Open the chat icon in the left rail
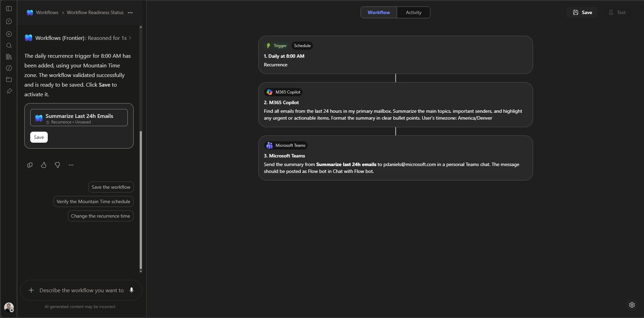Image resolution: width=644 pixels, height=318 pixels. point(9,21)
